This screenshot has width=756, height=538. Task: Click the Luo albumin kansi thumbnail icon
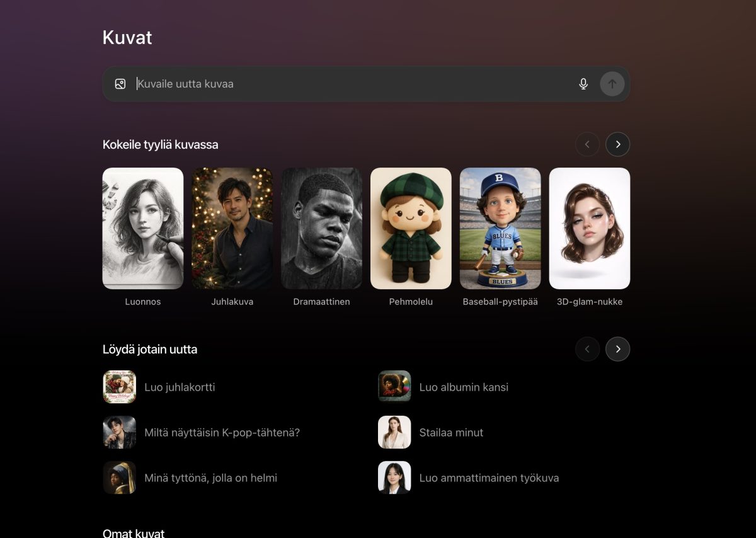(394, 387)
